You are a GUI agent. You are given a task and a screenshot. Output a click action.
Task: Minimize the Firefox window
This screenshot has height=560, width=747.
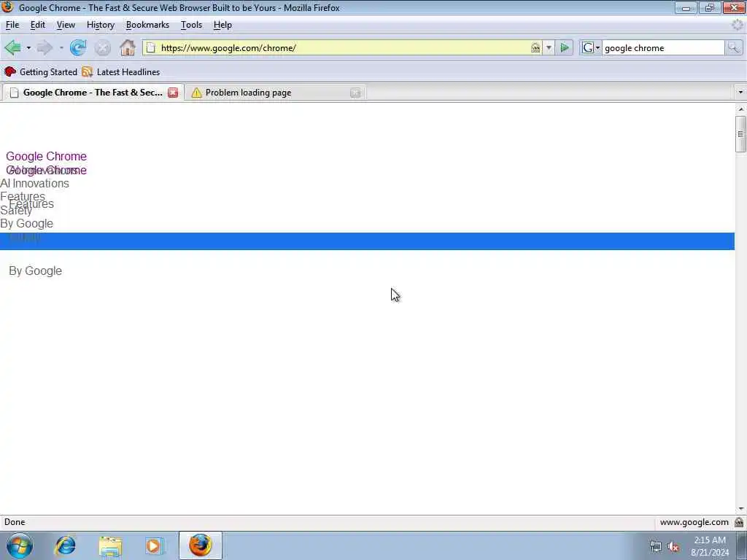click(x=686, y=7)
